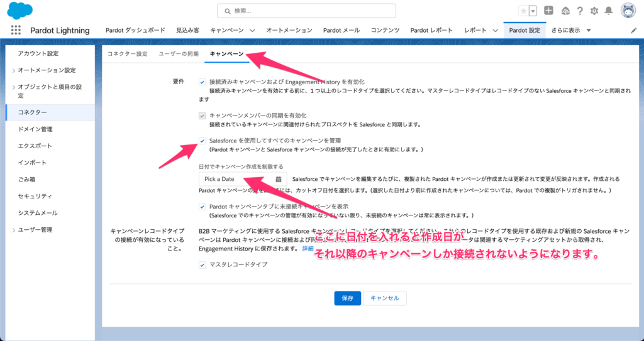The height and width of the screenshot is (341, 644).
Task: Expand オートメーション設定 sidebar chevron
Action: (14, 70)
